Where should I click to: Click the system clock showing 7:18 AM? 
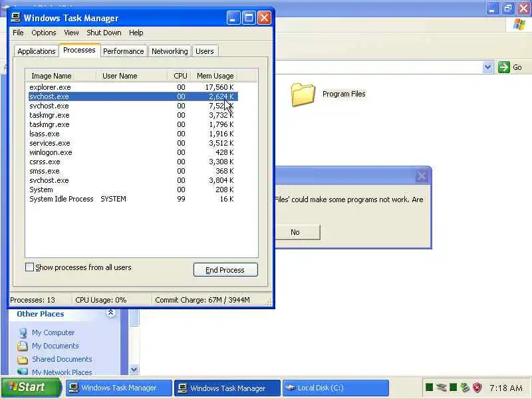(x=506, y=388)
